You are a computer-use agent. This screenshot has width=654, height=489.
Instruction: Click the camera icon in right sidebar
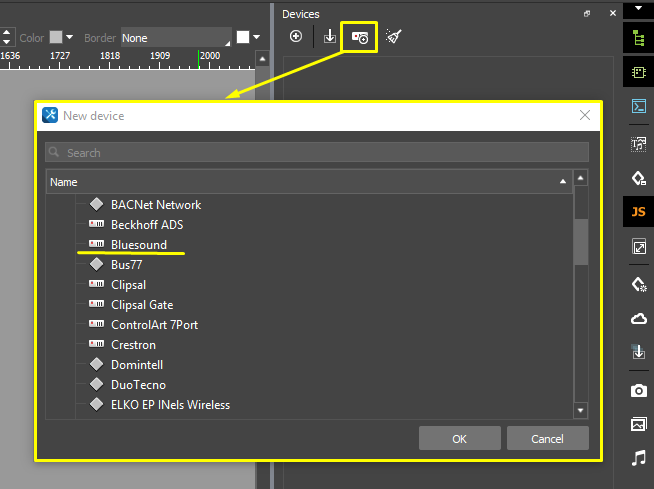click(x=638, y=389)
